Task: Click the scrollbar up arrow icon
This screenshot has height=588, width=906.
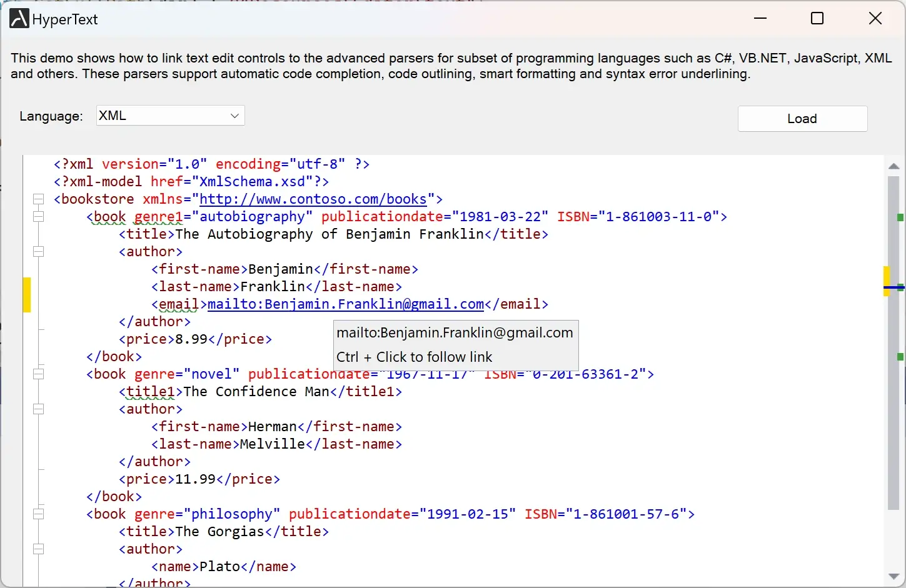Action: [894, 166]
